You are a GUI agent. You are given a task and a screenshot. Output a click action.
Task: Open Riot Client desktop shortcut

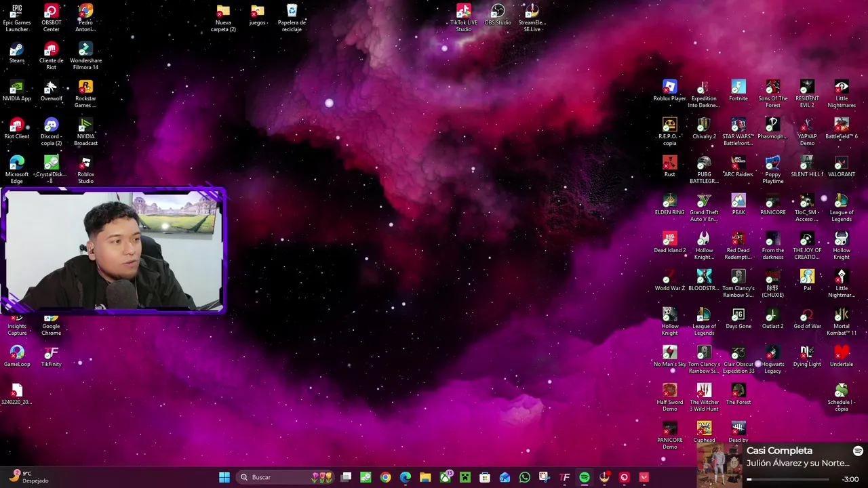(x=17, y=128)
